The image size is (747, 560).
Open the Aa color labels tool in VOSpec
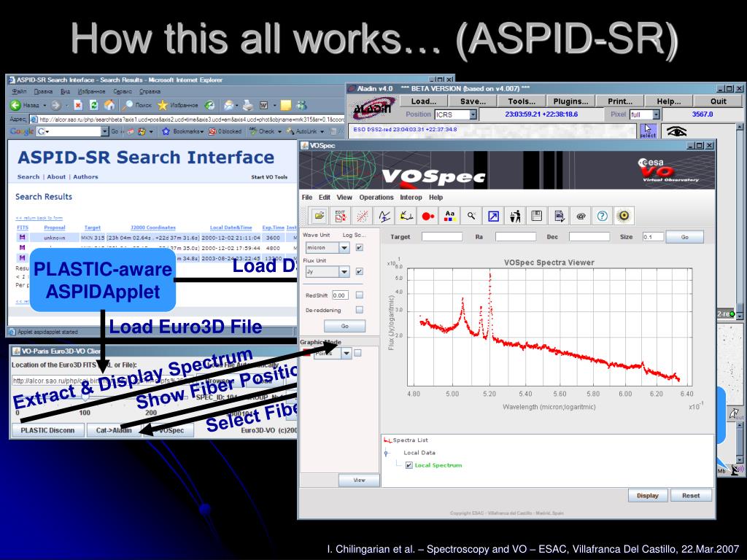449,216
